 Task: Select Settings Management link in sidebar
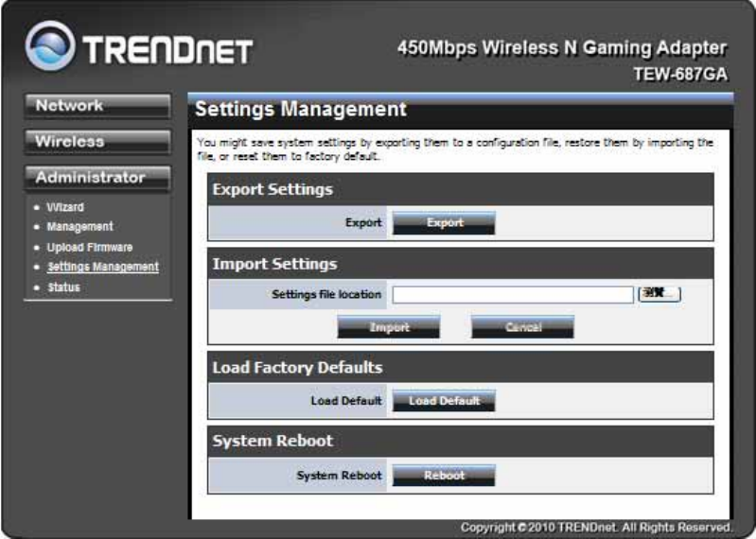[103, 267]
